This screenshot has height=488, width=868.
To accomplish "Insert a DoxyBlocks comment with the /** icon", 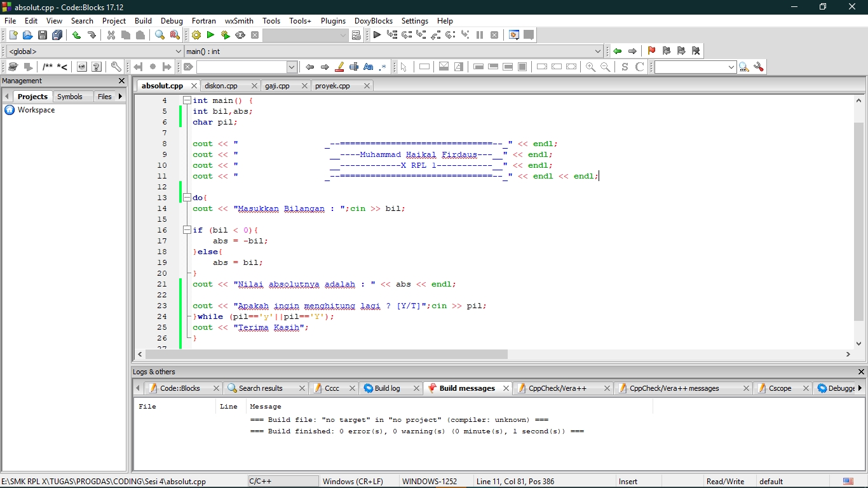I will 48,67.
